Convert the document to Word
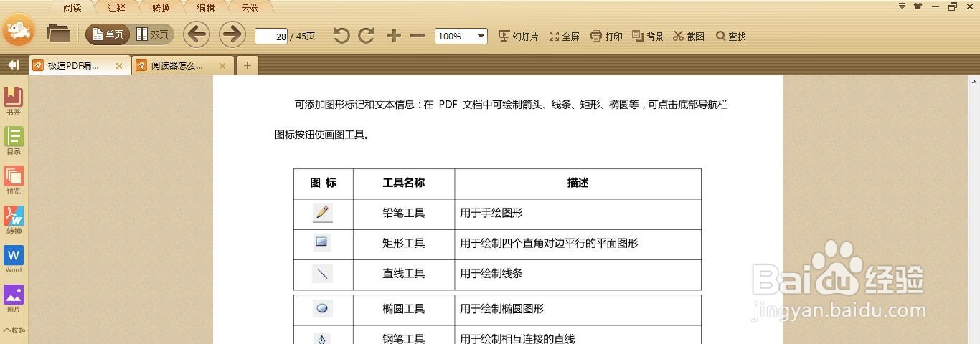Image resolution: width=980 pixels, height=344 pixels. pos(14,259)
